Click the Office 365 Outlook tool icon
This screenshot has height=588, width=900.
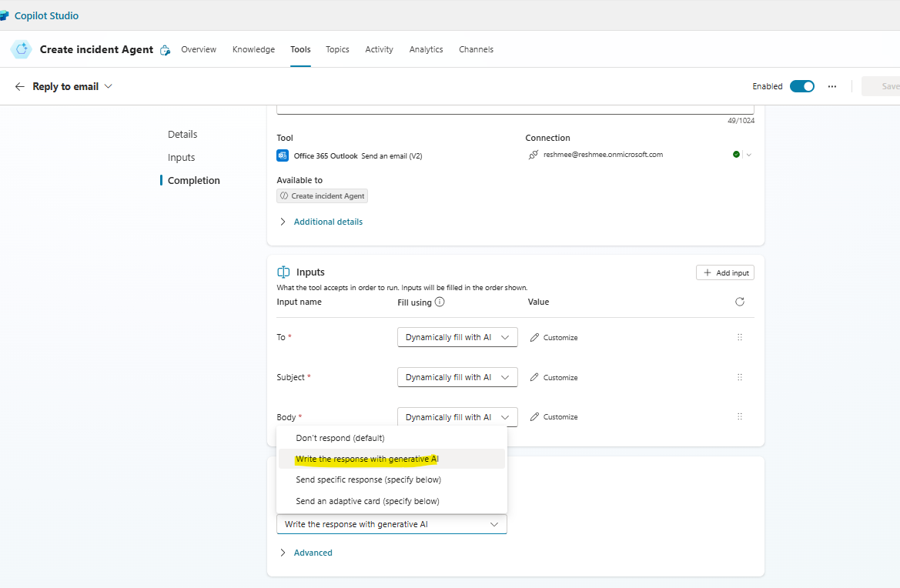point(283,155)
